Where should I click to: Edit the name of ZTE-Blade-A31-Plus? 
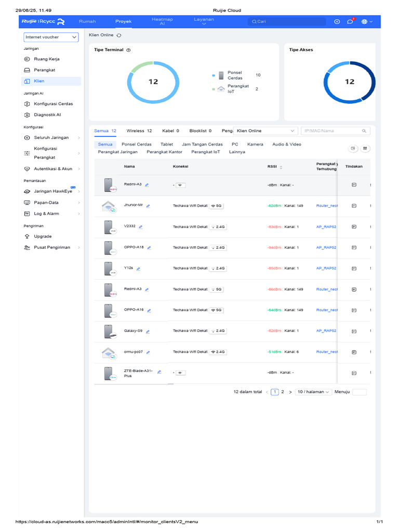pyautogui.click(x=159, y=372)
